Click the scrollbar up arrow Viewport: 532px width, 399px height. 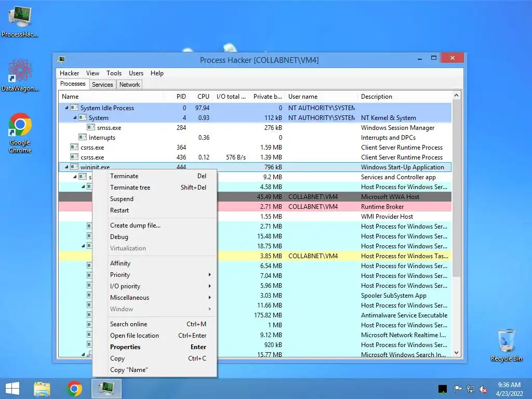pos(456,96)
